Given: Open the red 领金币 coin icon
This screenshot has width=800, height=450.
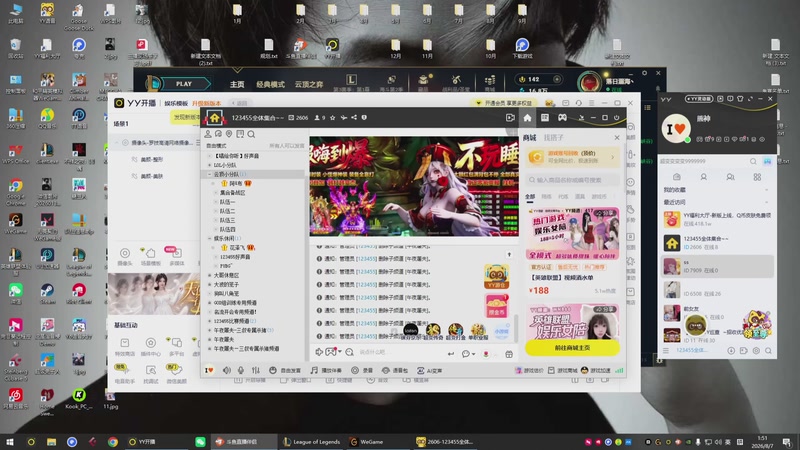Looking at the screenshot, I should pos(496,306).
